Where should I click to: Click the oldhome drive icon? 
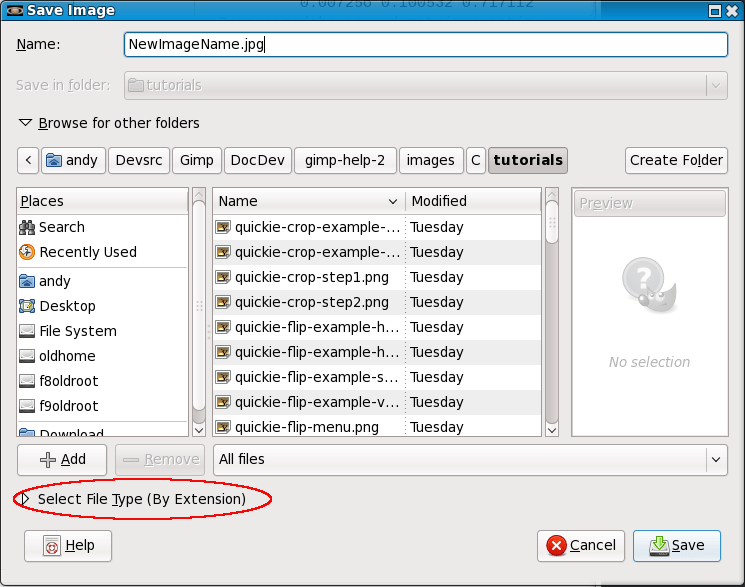[27, 356]
